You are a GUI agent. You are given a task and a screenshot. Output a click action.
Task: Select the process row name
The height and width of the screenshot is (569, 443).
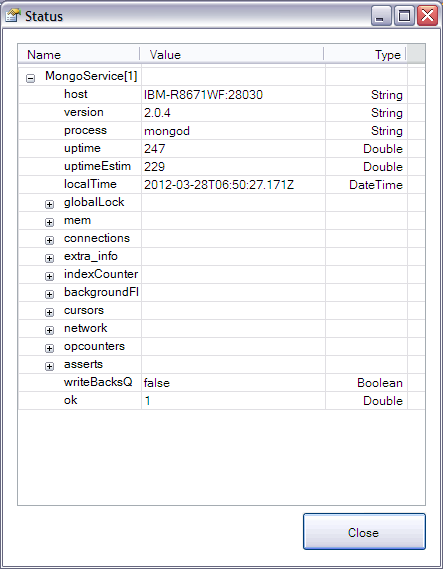tap(85, 130)
